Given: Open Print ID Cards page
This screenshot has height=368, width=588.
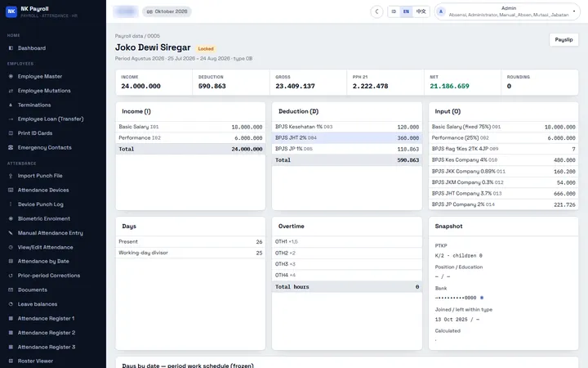Looking at the screenshot, I should [35, 133].
